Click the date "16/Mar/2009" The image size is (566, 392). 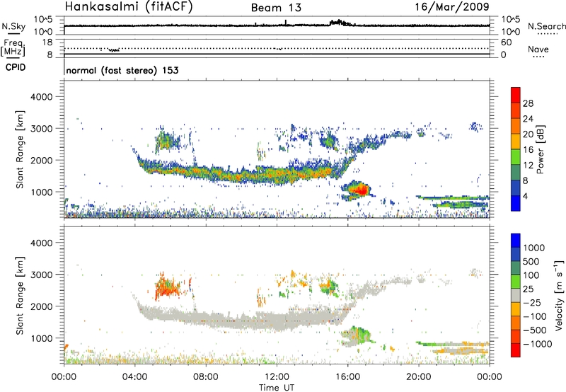coord(452,6)
